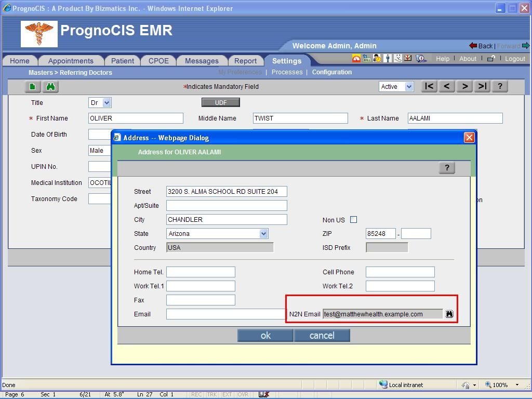The image size is (532, 399).
Task: Switch to the CPOE tab
Action: click(158, 61)
